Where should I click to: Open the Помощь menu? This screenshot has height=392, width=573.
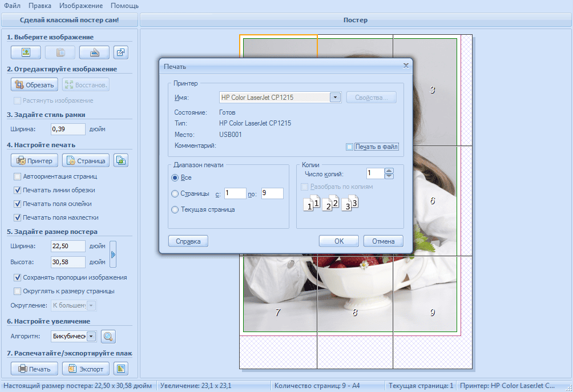tap(124, 6)
